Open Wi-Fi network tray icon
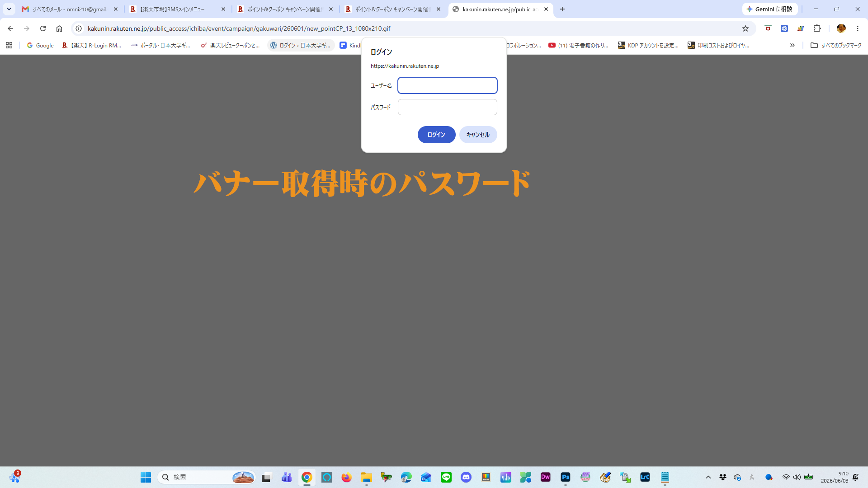The width and height of the screenshot is (868, 488). pos(786,477)
